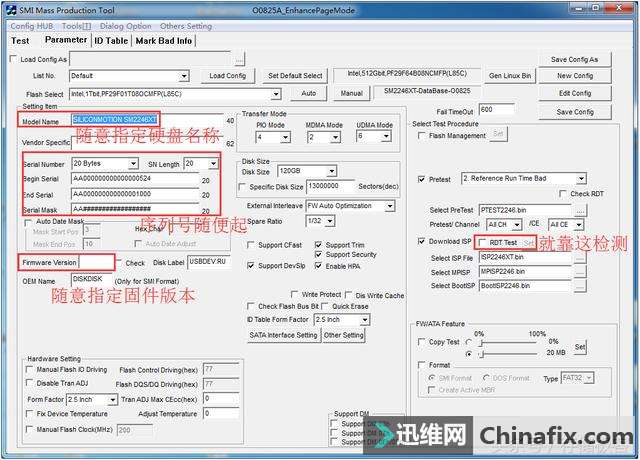
Task: Toggle Auto Date Mask checkbox
Action: pyautogui.click(x=28, y=222)
